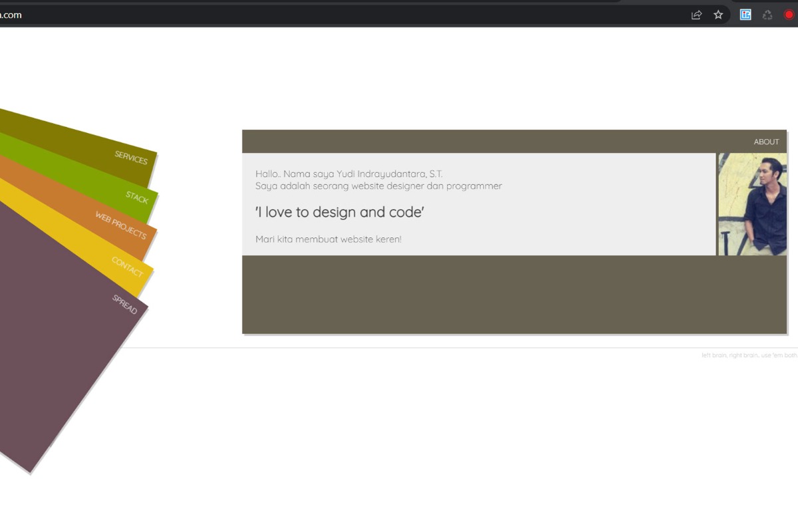
Task: Select the SPREAD card
Action: click(124, 304)
